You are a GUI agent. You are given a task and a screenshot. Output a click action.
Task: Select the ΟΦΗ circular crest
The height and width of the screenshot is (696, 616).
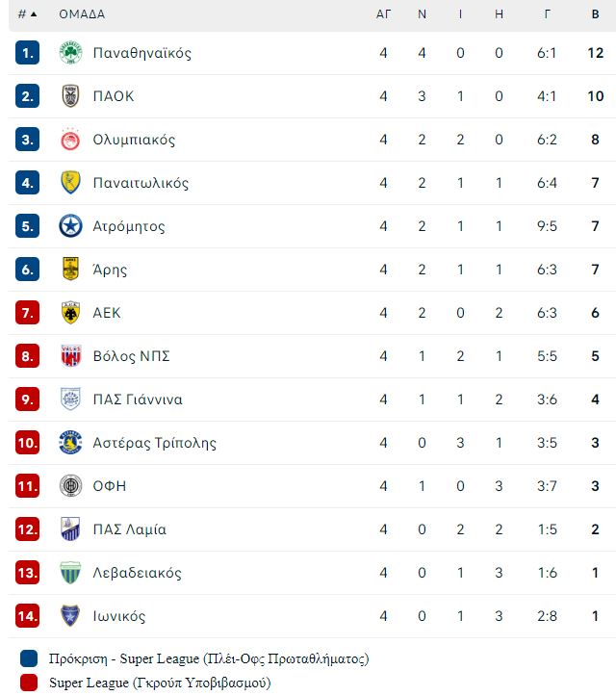70,485
